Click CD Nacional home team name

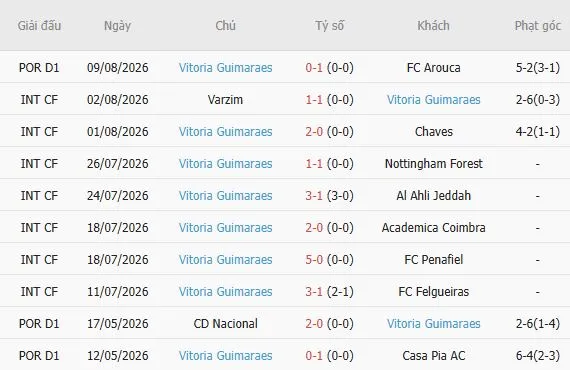[225, 323]
